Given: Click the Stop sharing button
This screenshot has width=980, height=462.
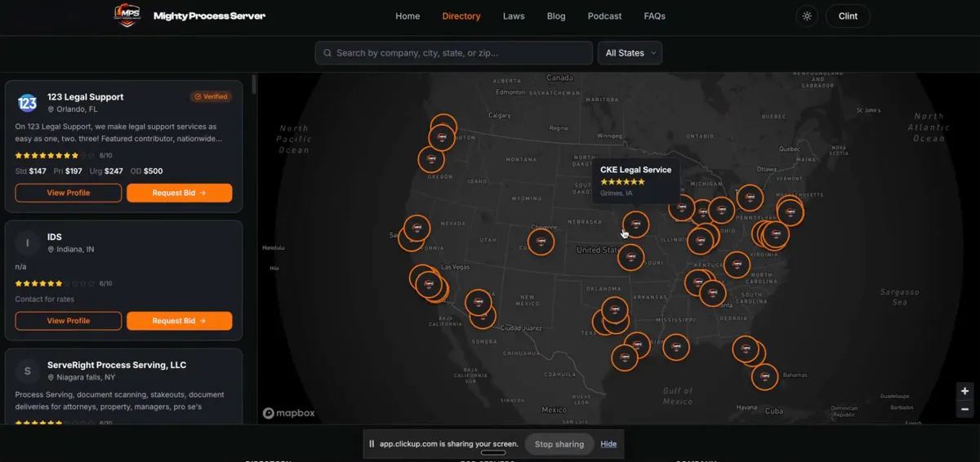Looking at the screenshot, I should [559, 444].
